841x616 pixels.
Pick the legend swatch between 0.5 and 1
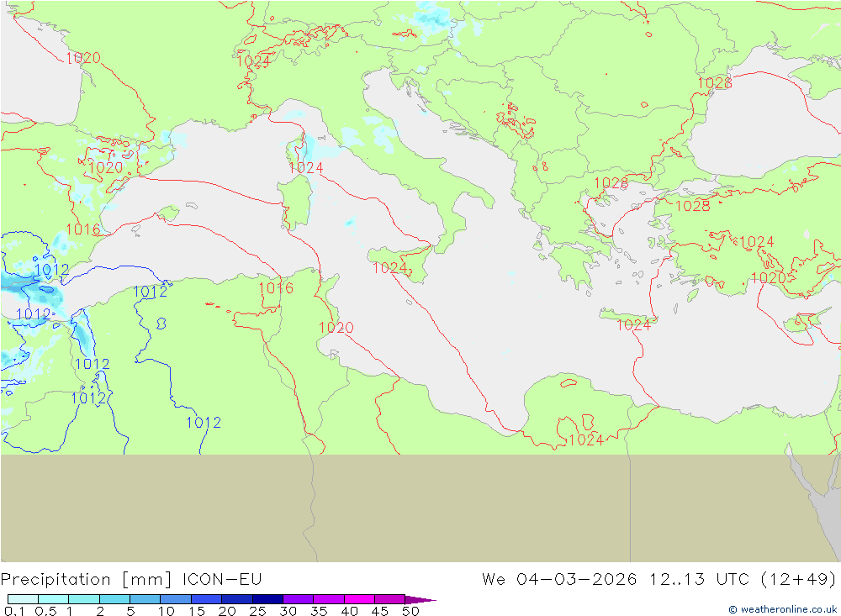click(53, 599)
